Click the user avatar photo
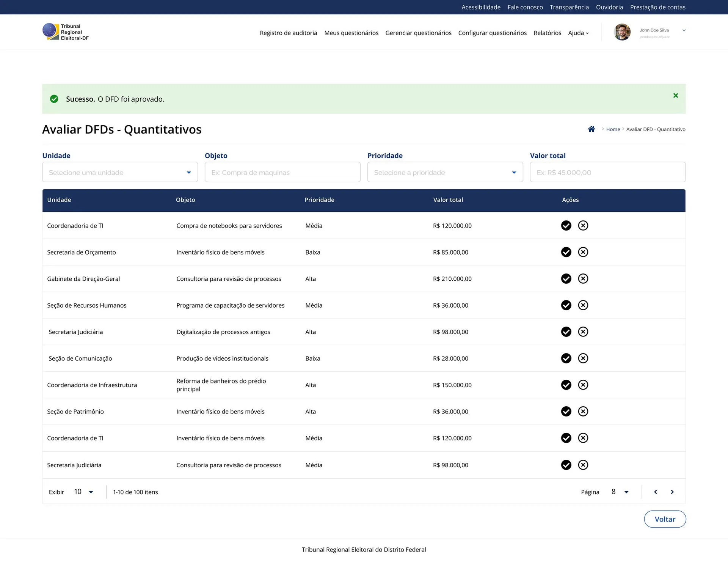This screenshot has width=728, height=561. pyautogui.click(x=622, y=32)
